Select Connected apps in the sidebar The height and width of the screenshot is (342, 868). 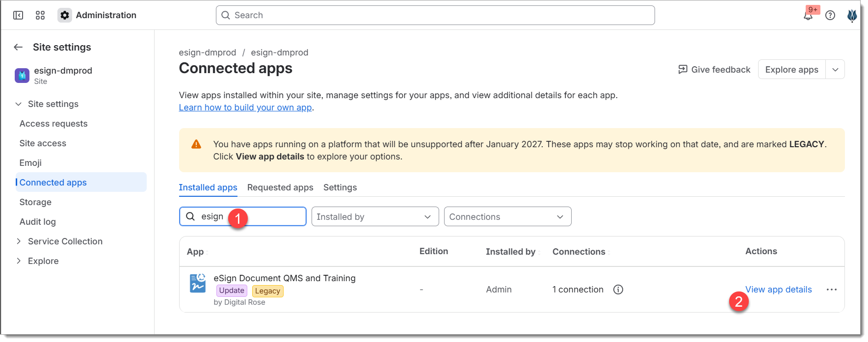tap(81, 182)
